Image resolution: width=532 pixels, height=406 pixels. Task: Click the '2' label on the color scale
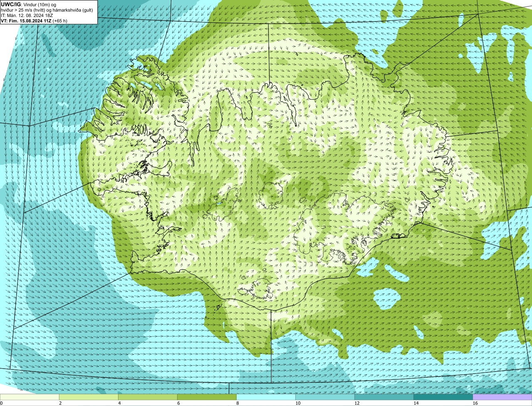pos(60,403)
